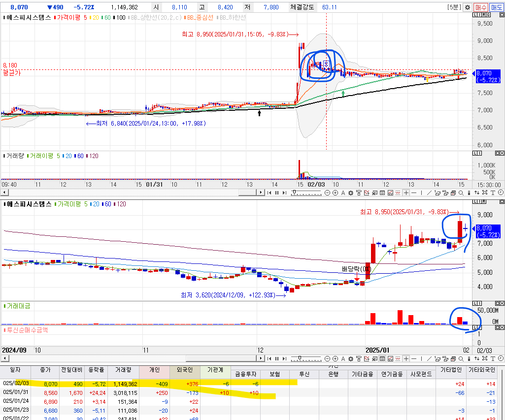The image size is (505, 420).
Task: Click the 체결강도 label in header bar
Action: point(302,7)
